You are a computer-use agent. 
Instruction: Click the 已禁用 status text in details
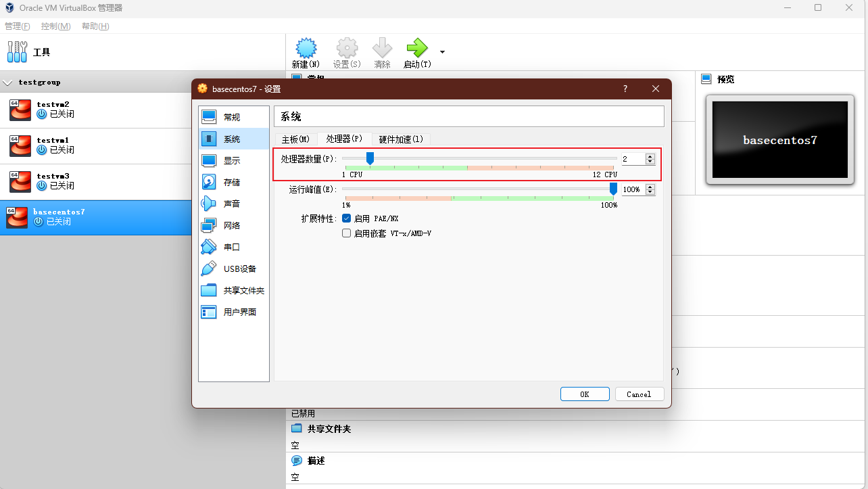pyautogui.click(x=303, y=413)
